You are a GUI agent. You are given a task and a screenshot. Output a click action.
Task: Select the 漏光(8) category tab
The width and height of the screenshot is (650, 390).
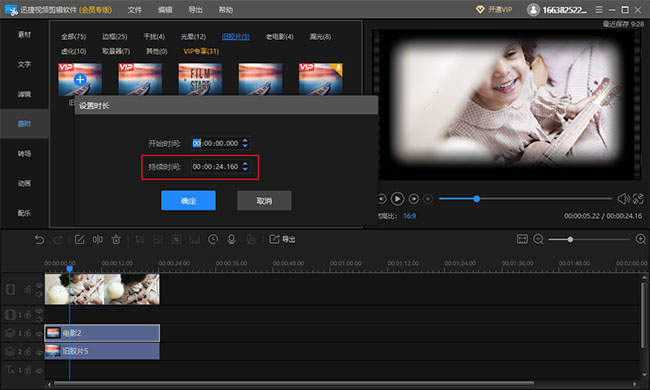click(320, 37)
